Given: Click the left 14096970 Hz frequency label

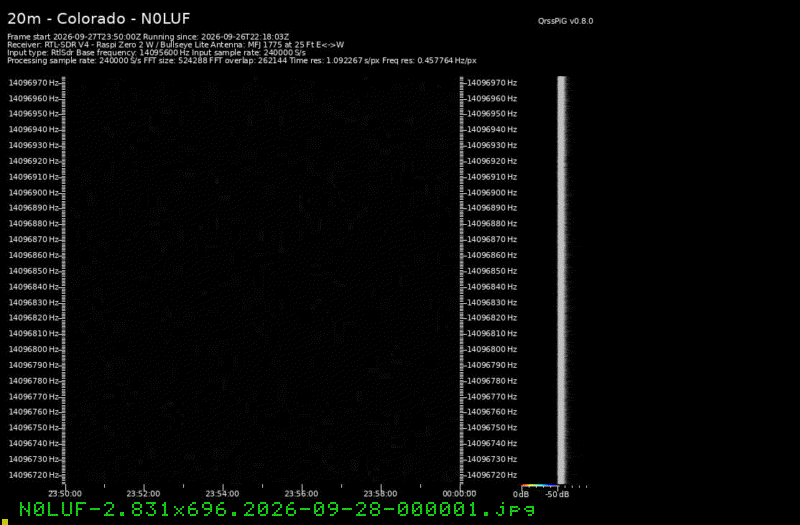Looking at the screenshot, I should [34, 83].
